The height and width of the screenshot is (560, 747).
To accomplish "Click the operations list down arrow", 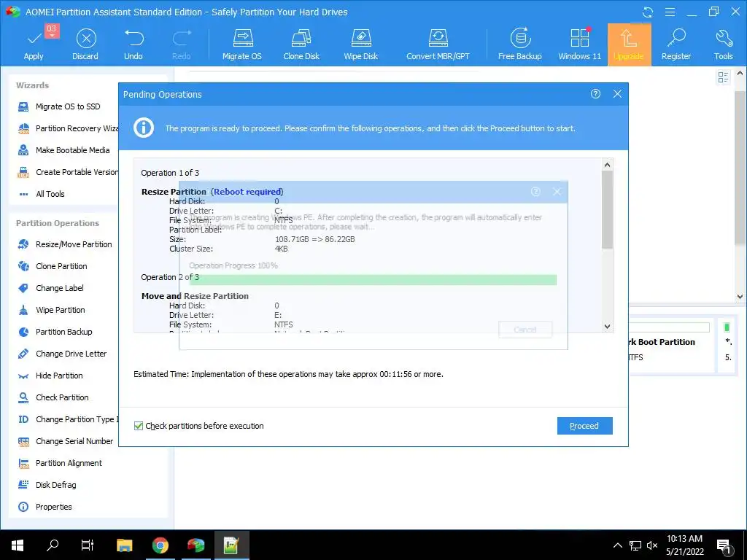I will (x=607, y=327).
